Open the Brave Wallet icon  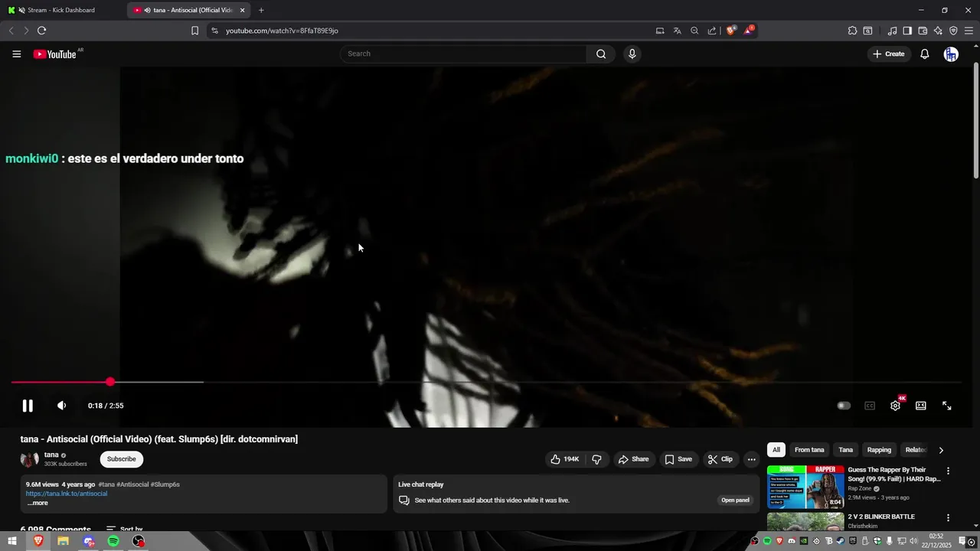click(x=923, y=31)
